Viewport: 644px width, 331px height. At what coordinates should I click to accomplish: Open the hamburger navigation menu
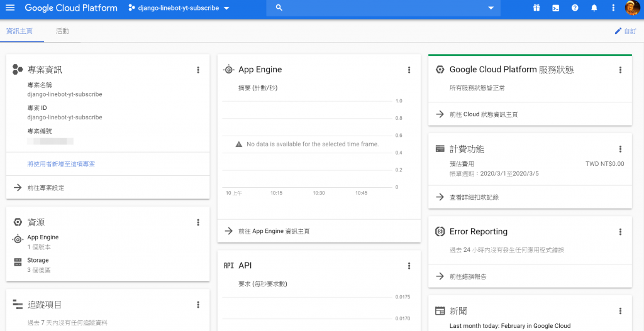[10, 8]
